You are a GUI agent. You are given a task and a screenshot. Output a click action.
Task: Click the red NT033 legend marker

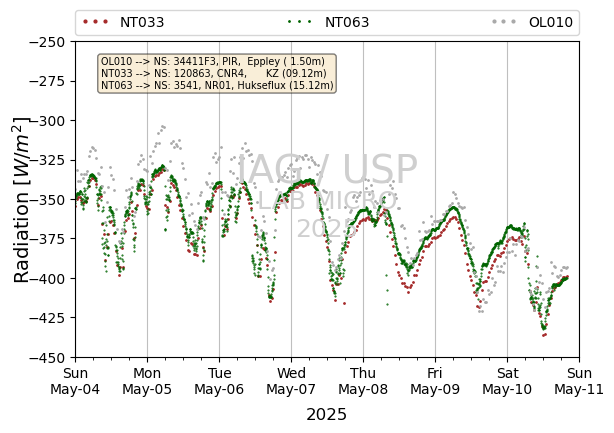pyautogui.click(x=96, y=22)
